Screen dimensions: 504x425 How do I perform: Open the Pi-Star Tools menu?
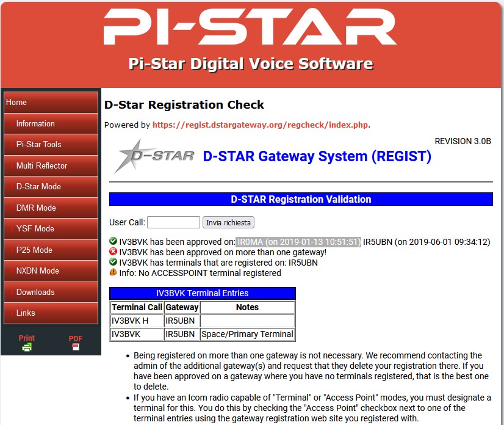click(51, 145)
